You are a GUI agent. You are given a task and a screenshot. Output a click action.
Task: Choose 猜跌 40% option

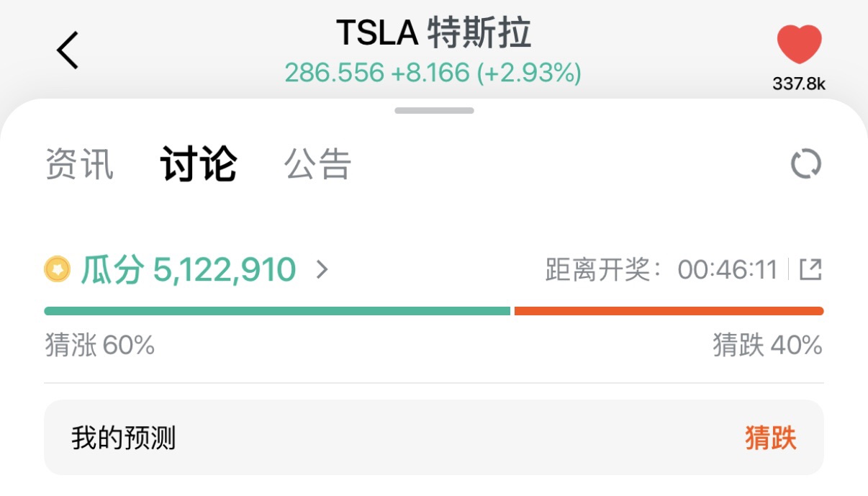(x=767, y=346)
